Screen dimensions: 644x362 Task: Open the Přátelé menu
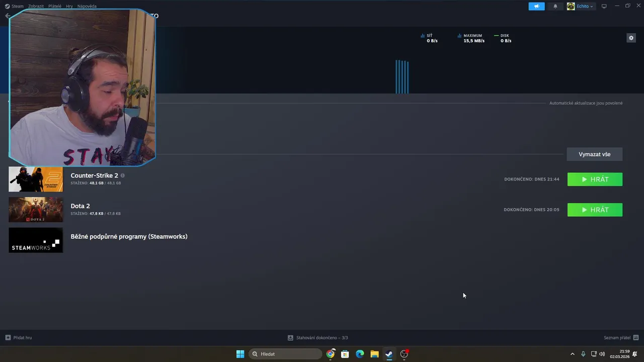point(55,6)
